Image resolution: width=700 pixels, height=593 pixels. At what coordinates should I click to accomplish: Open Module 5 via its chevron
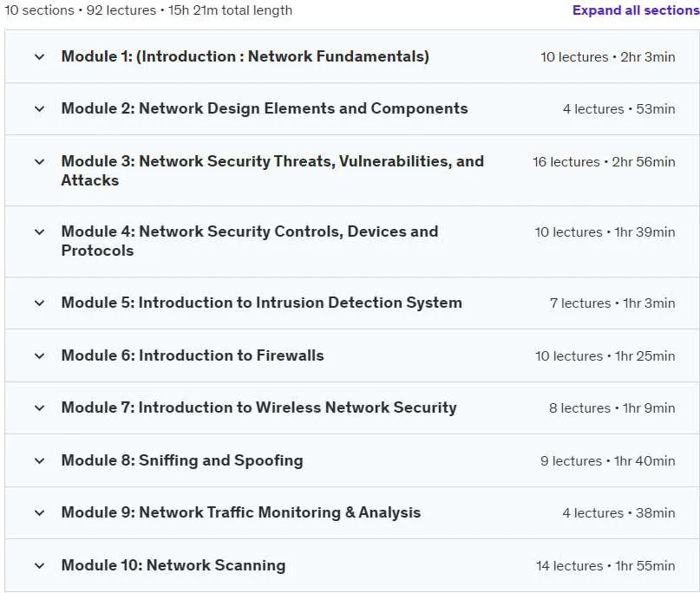coord(39,303)
